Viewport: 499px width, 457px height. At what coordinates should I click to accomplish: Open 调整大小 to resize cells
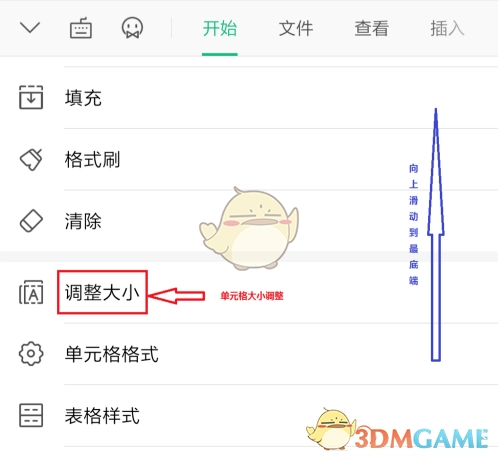(102, 292)
